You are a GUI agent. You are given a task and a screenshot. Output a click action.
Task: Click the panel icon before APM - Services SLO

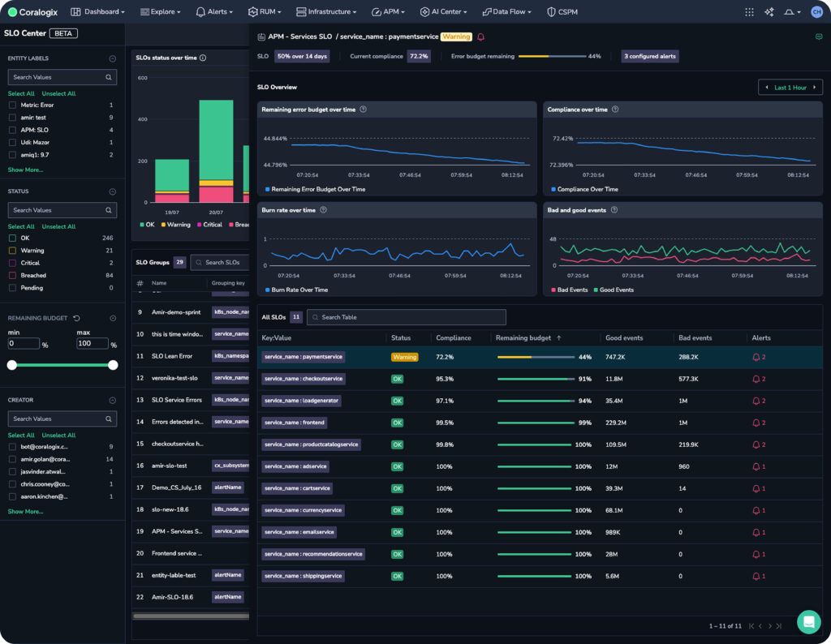(x=261, y=36)
